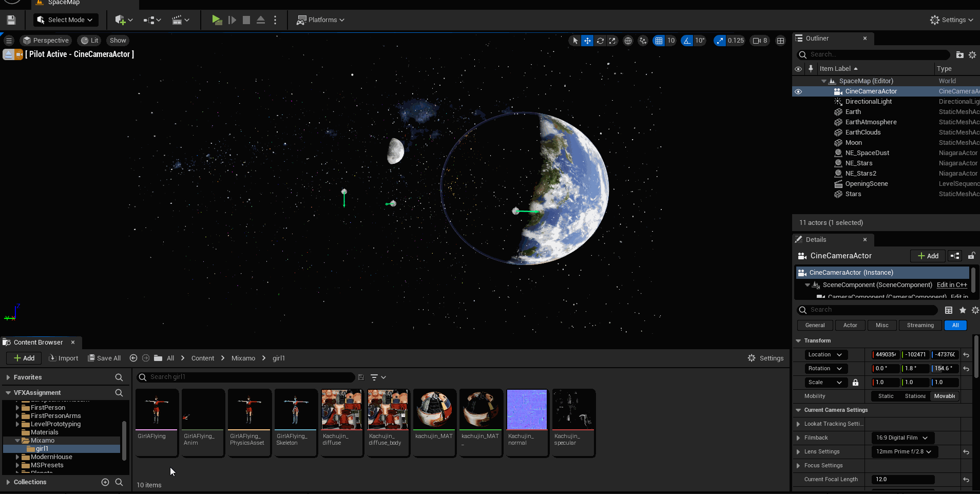Screen dimensions: 980x494
Task: Expand the Focus Settings section
Action: [798, 465]
